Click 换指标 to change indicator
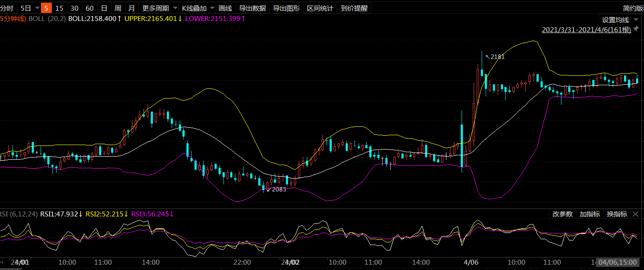Viewport: 644px width, 270px height. coord(617,214)
